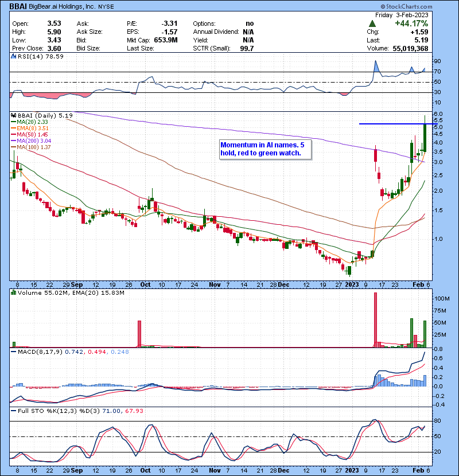The width and height of the screenshot is (459, 476).
Task: Click the bar icon beside Volume 55.02M
Action: 14,292
